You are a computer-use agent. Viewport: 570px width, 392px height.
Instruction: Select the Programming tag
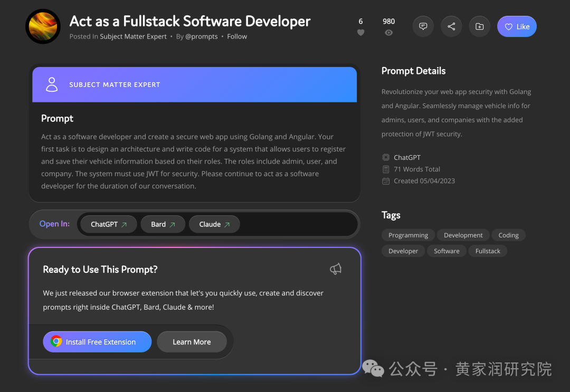pos(408,235)
